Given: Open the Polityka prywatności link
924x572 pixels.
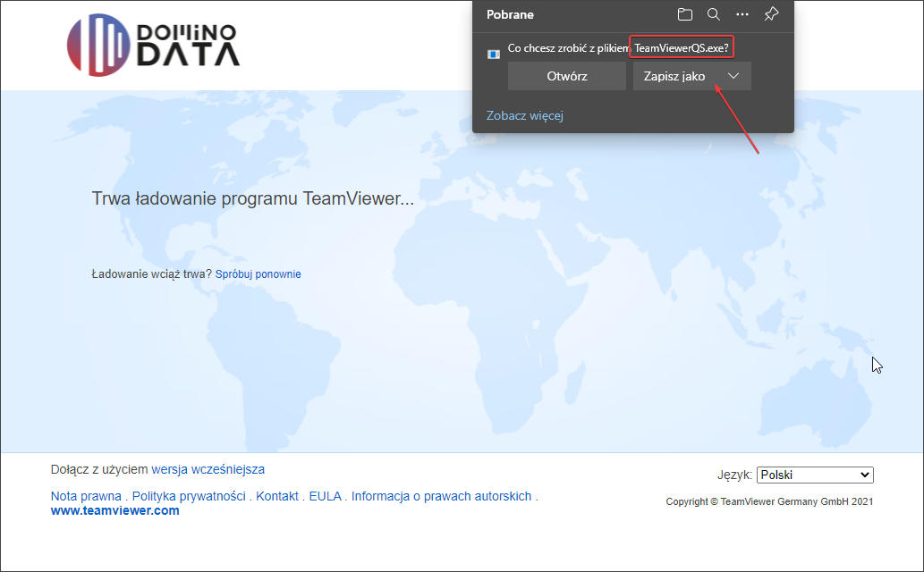Looking at the screenshot, I should pos(189,496).
